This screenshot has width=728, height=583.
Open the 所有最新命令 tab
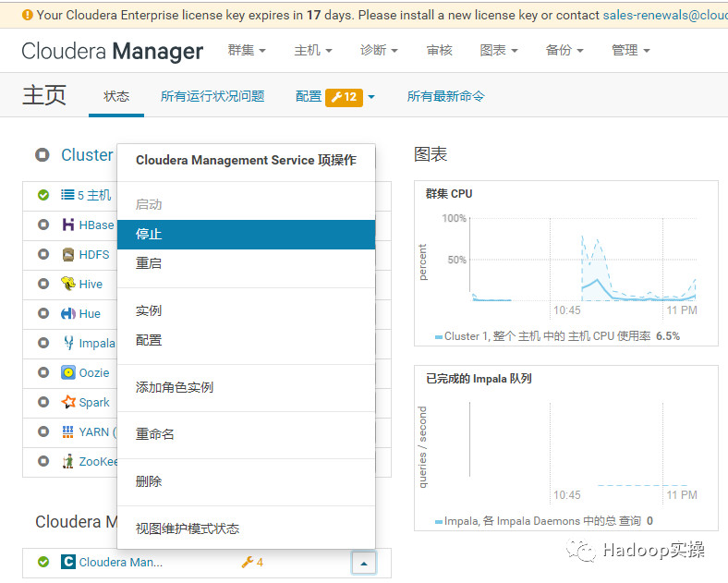[445, 96]
